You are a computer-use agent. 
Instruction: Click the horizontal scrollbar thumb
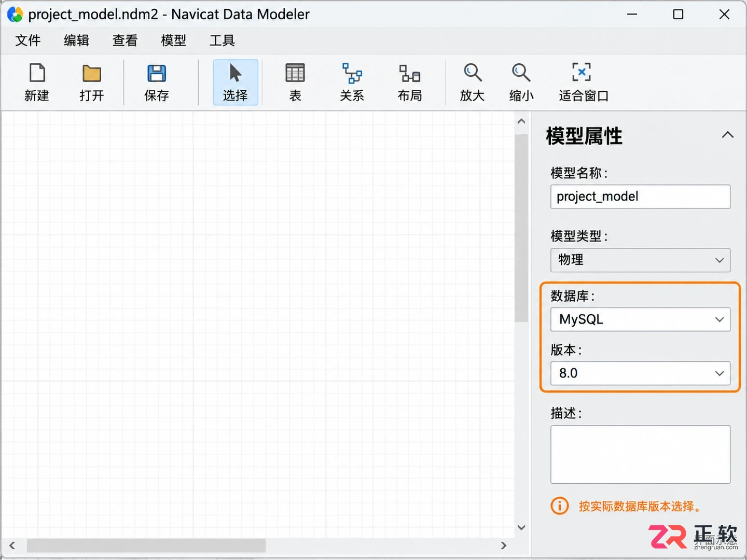click(146, 545)
